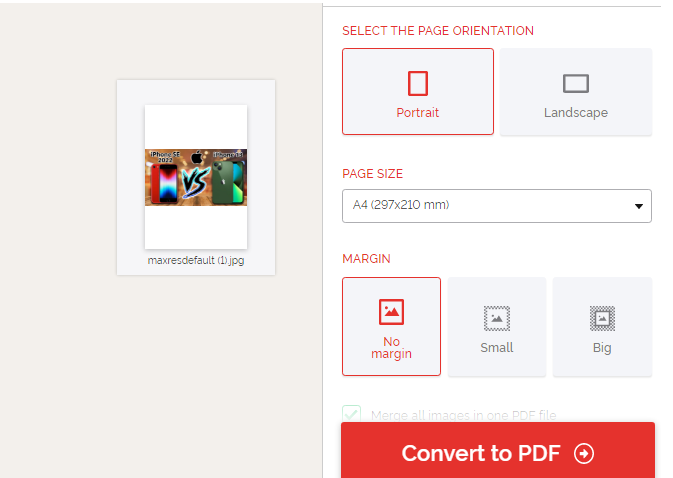Click the checkmark icon before Merge all images

click(352, 414)
